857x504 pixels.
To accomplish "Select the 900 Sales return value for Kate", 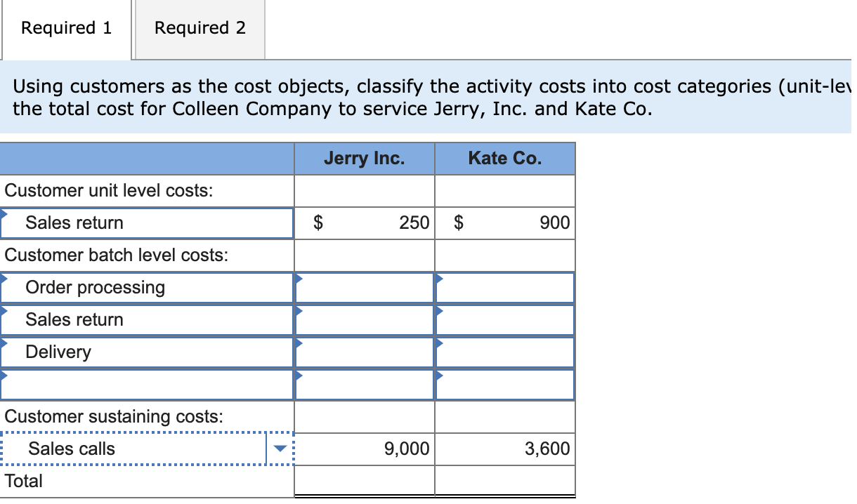I will tap(504, 223).
